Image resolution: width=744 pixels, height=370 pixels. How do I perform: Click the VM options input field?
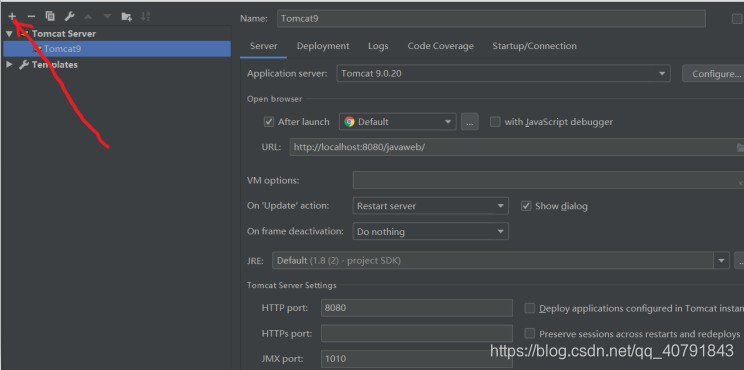[x=549, y=181]
